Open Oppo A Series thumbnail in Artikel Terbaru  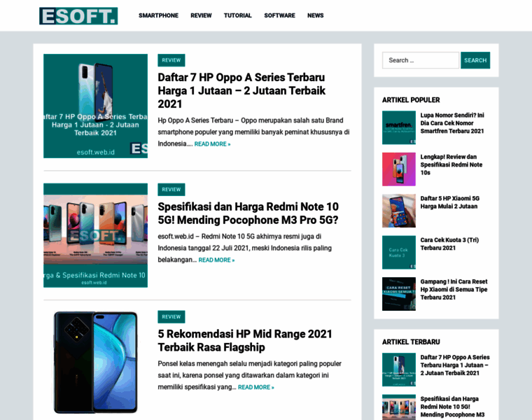click(x=399, y=370)
